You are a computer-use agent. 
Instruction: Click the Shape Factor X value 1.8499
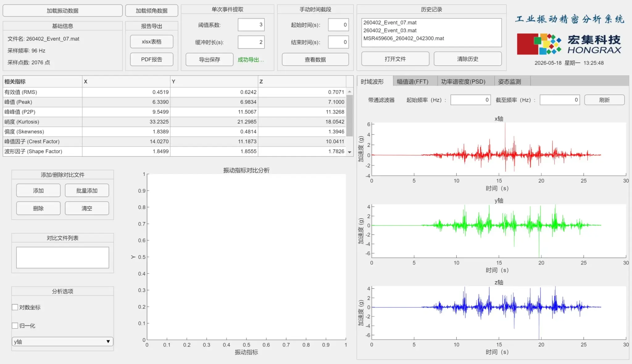point(160,151)
